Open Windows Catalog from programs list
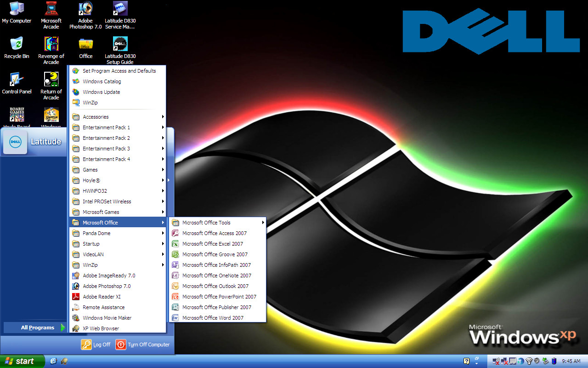Image resolution: width=588 pixels, height=368 pixels. click(118, 81)
